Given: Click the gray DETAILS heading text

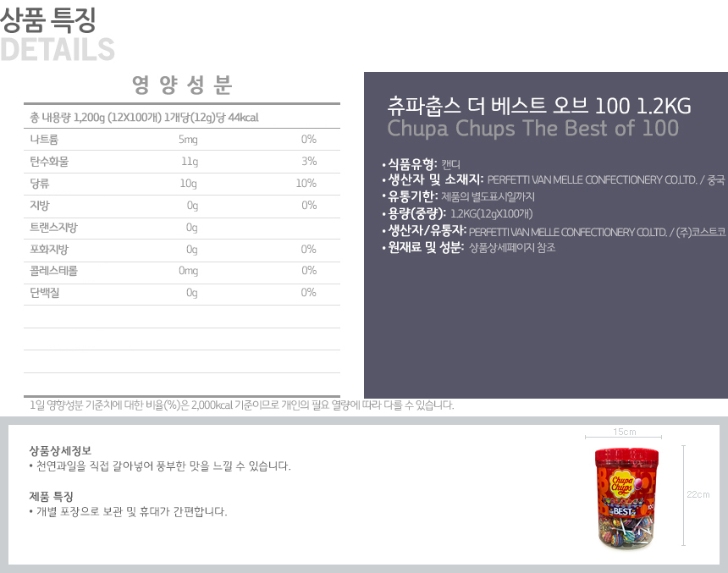Looking at the screenshot, I should [x=58, y=49].
